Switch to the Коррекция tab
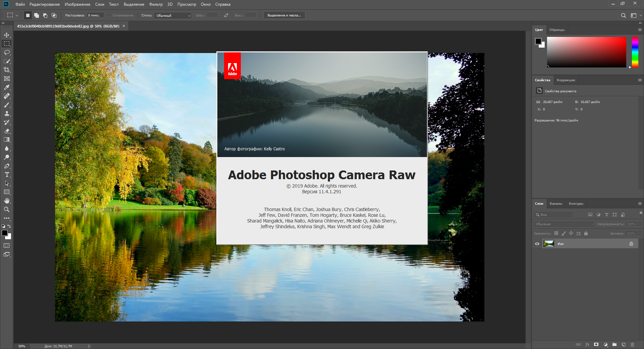This screenshot has width=644, height=349. click(x=566, y=80)
